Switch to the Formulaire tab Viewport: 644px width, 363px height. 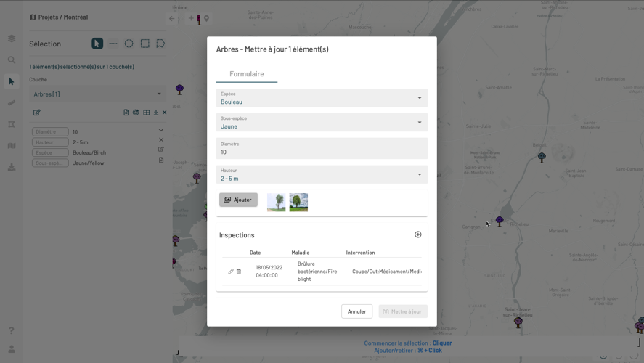(x=247, y=74)
